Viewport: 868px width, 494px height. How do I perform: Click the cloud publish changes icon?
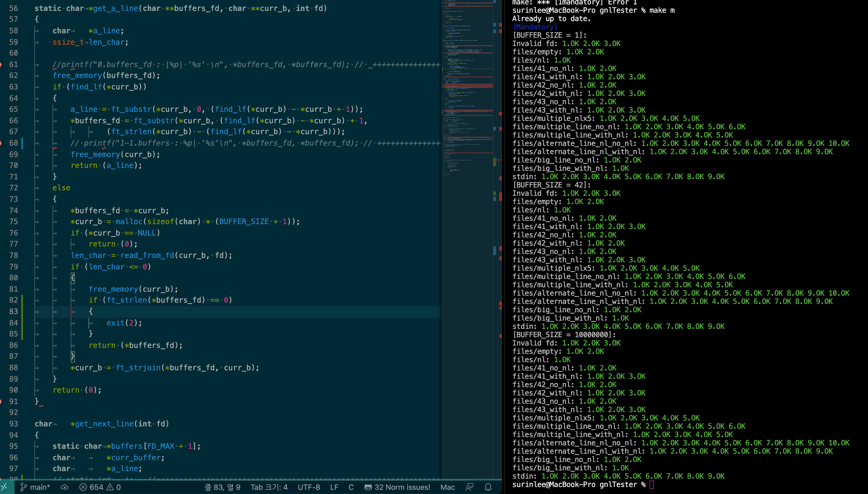64,487
